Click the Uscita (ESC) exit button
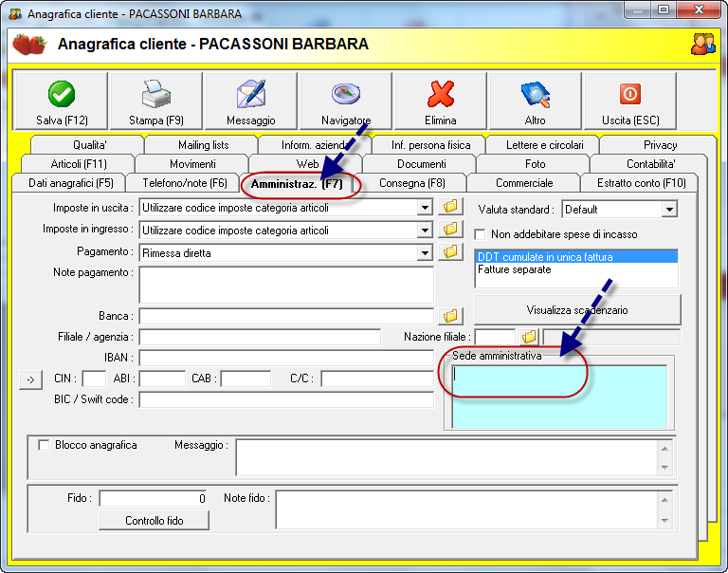The height and width of the screenshot is (573, 728). pos(630,101)
